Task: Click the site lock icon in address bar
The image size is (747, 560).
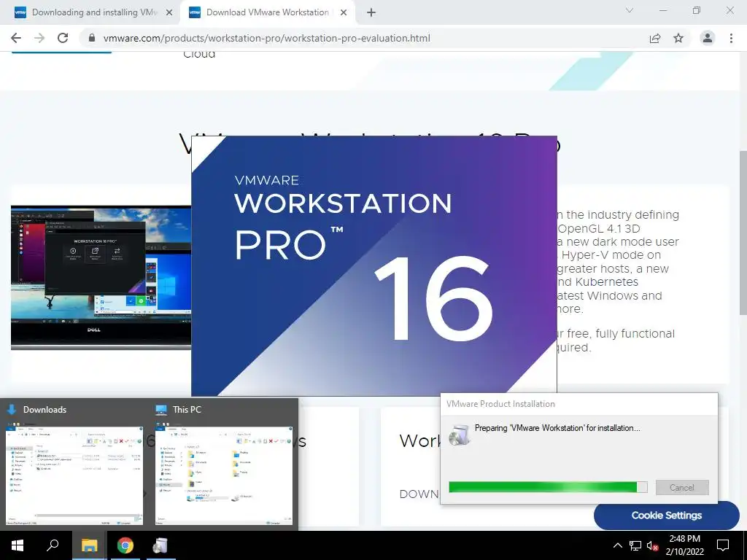Action: pos(92,38)
